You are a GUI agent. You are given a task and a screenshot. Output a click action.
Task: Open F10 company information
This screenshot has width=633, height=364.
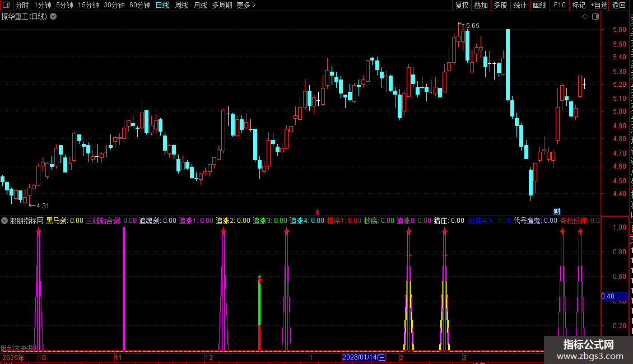(560, 5)
